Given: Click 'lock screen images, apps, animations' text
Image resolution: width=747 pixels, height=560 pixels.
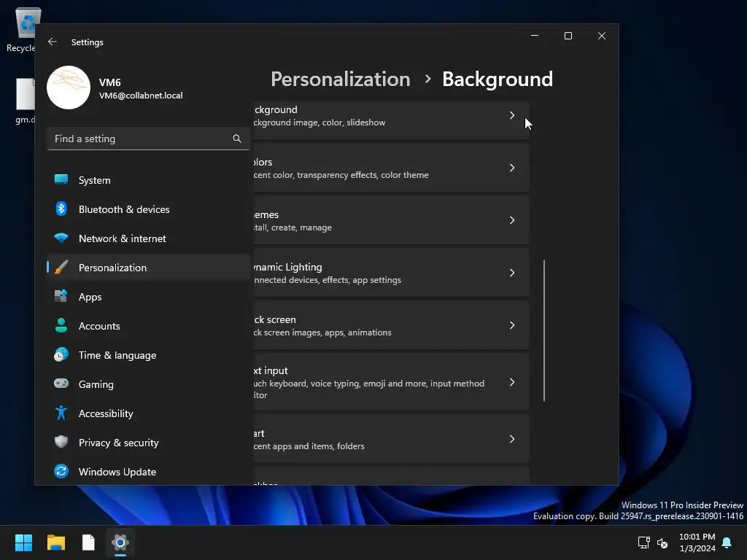Looking at the screenshot, I should click(x=322, y=332).
